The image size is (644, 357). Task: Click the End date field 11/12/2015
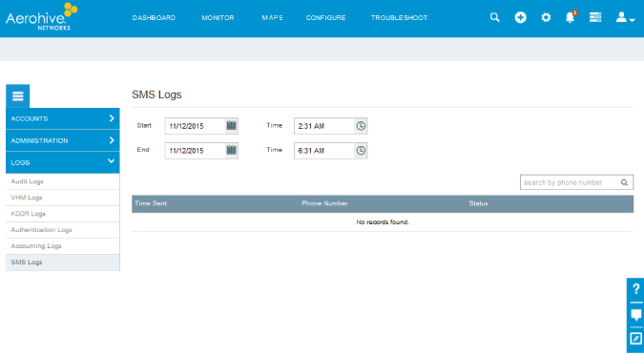pyautogui.click(x=196, y=151)
